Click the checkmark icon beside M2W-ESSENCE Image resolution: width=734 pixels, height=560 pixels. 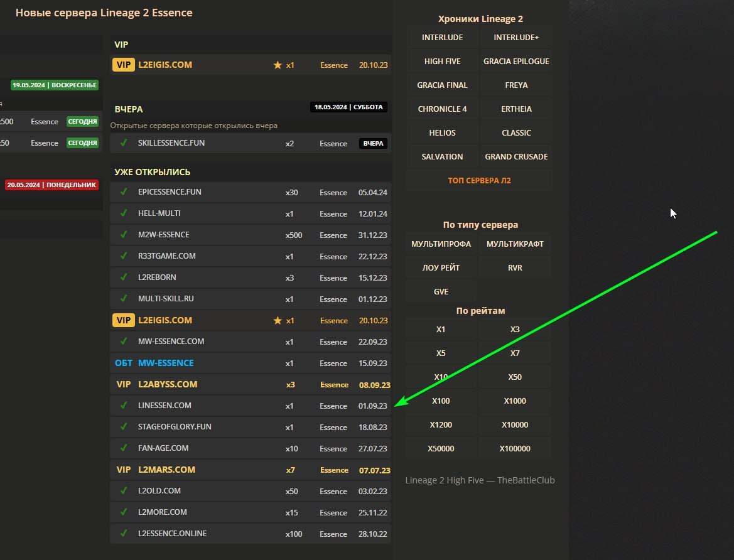(124, 234)
